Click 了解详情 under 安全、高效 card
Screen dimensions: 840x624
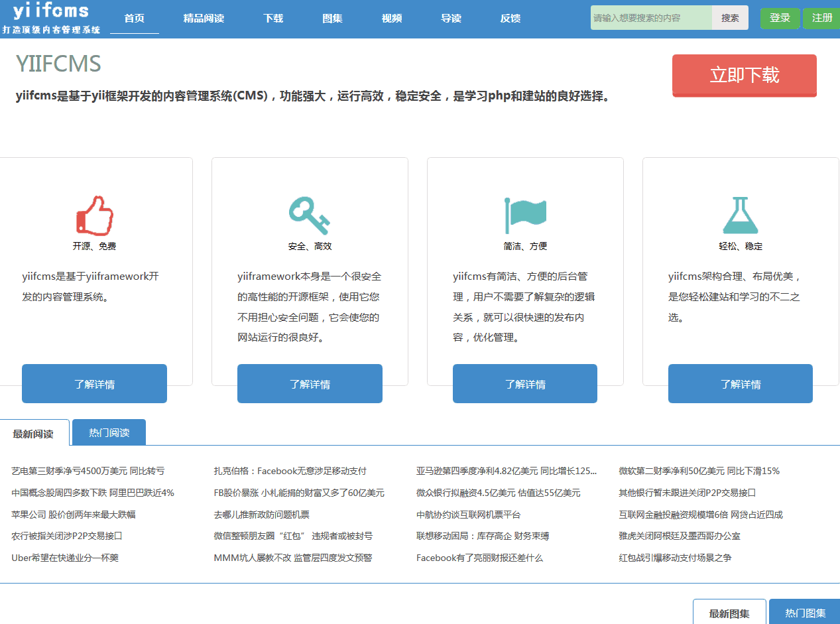[310, 384]
